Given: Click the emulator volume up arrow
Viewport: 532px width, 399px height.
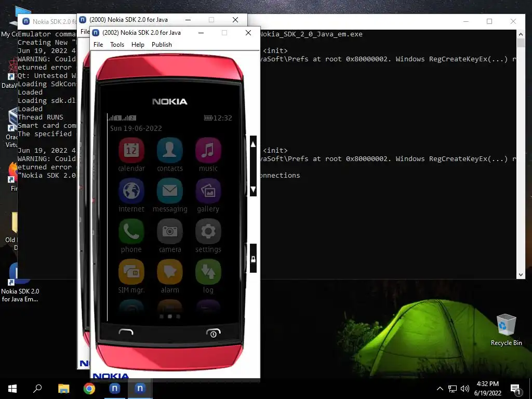Looking at the screenshot, I should click(253, 144).
